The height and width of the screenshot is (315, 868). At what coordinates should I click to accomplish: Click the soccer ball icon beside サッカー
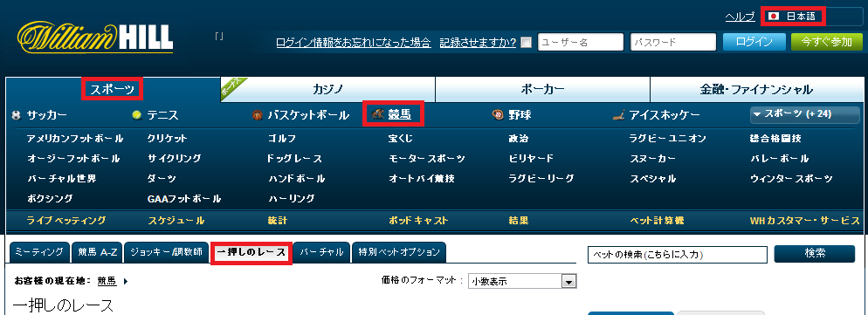[16, 115]
